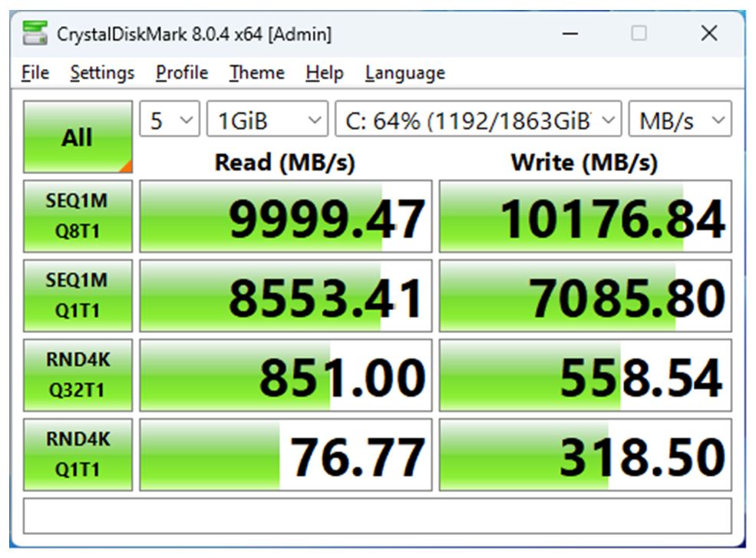Screen dimensions: 756x558
Task: Open the Theme menu
Action: tap(257, 73)
